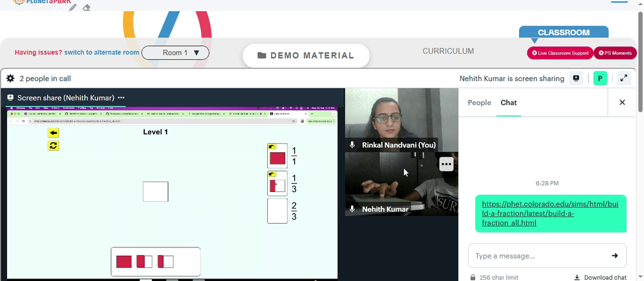
Task: Click the rightmost one-third shape in tray
Action: point(166,262)
